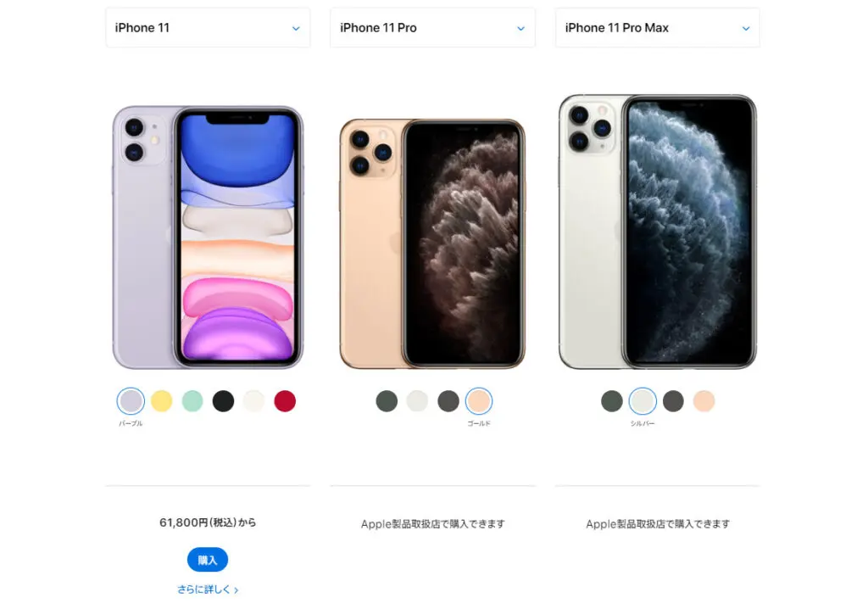The width and height of the screenshot is (868, 609).
Task: Select the purple iPhone 11 swatch
Action: tap(131, 400)
